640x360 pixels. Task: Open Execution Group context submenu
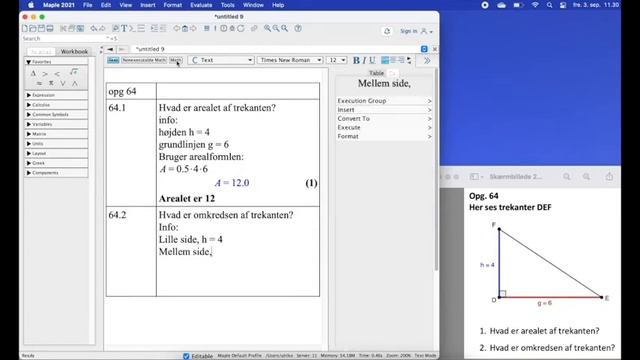click(x=384, y=101)
